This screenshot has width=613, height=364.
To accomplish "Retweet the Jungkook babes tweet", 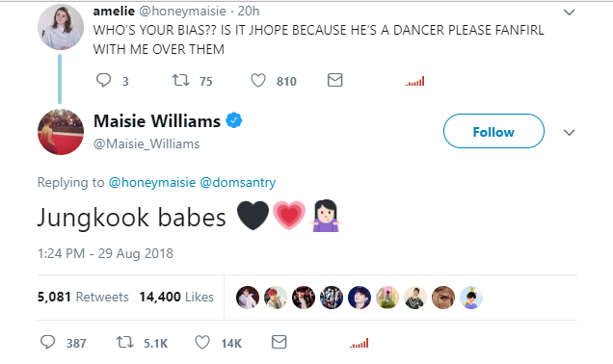I will tap(125, 343).
